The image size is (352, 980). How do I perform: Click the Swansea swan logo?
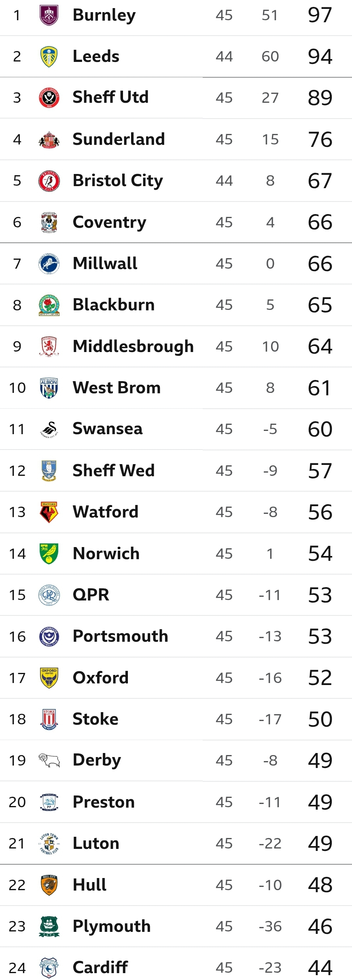coord(49,429)
